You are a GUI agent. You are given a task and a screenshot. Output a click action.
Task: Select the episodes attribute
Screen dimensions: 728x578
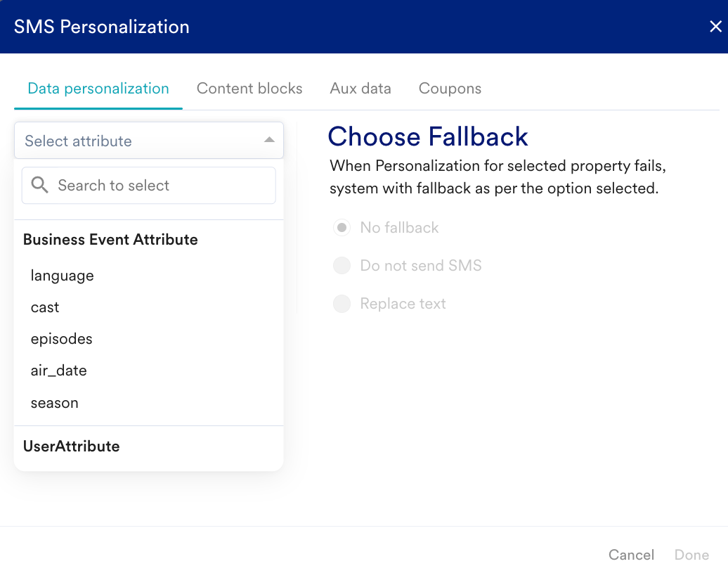[62, 339]
